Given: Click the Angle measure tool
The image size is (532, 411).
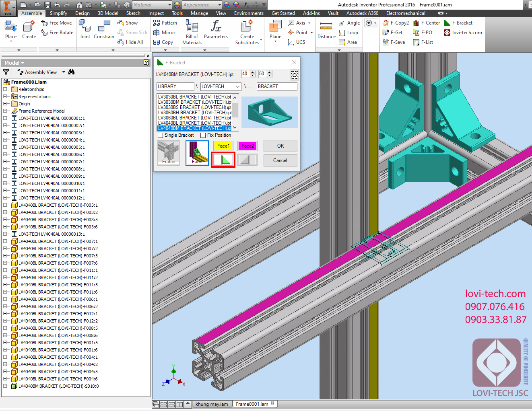Looking at the screenshot, I should tap(349, 23).
